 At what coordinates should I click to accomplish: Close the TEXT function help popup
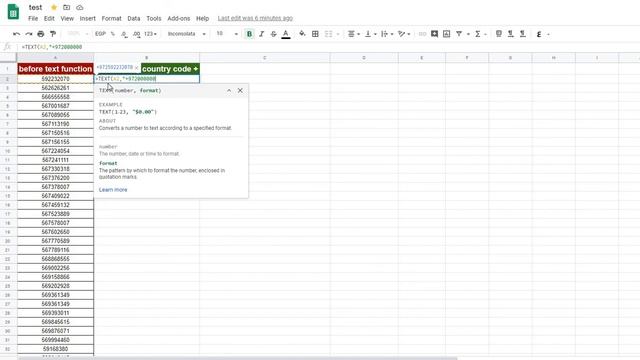tap(240, 90)
